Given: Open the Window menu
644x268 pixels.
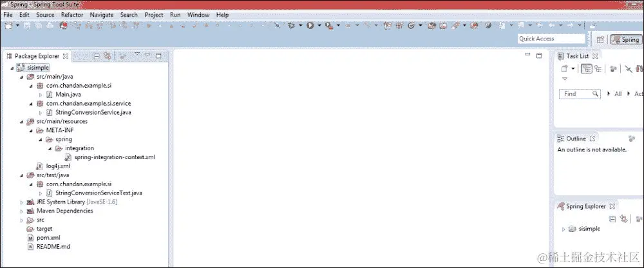Looking at the screenshot, I should (x=198, y=15).
